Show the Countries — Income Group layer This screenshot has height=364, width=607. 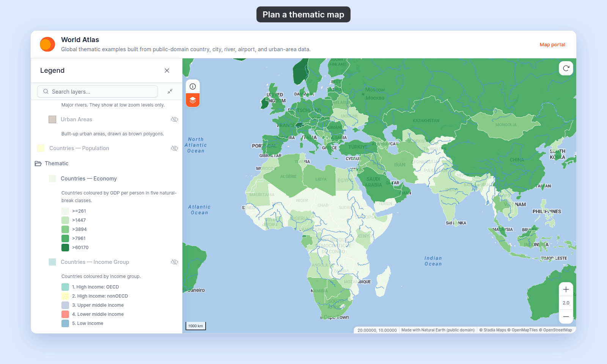point(175,262)
